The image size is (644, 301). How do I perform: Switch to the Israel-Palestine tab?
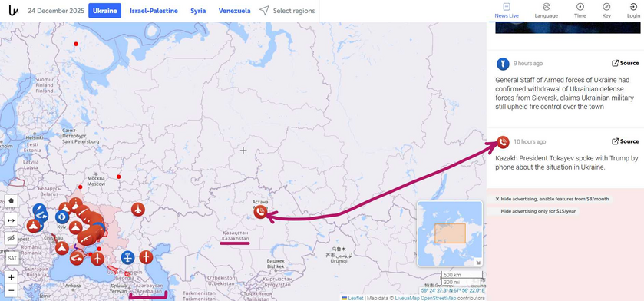(154, 11)
